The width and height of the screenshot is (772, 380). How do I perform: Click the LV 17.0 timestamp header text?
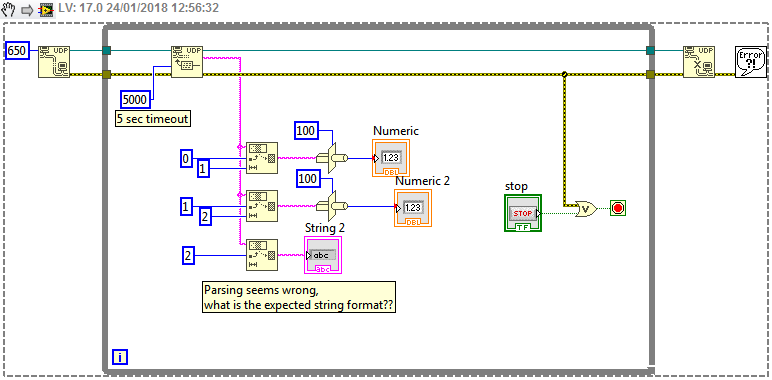click(x=138, y=8)
